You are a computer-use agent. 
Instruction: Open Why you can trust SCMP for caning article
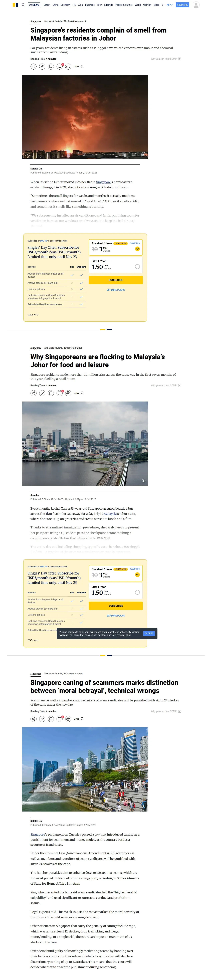point(166,711)
